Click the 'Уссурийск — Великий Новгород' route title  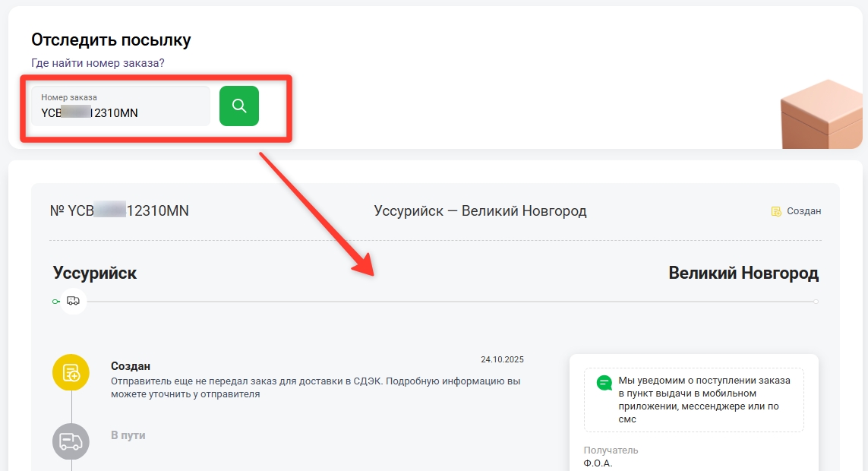(x=480, y=211)
